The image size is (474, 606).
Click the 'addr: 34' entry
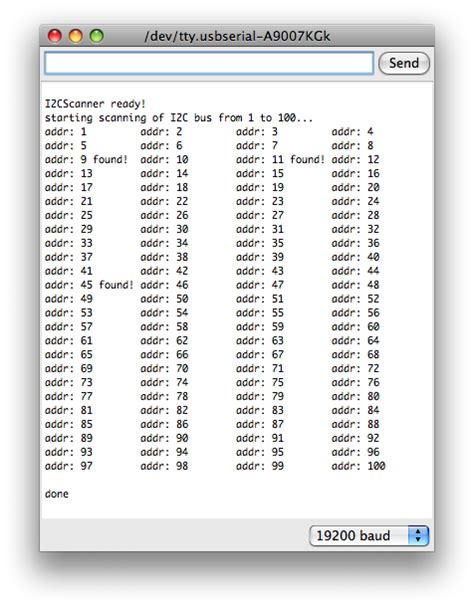pos(164,243)
